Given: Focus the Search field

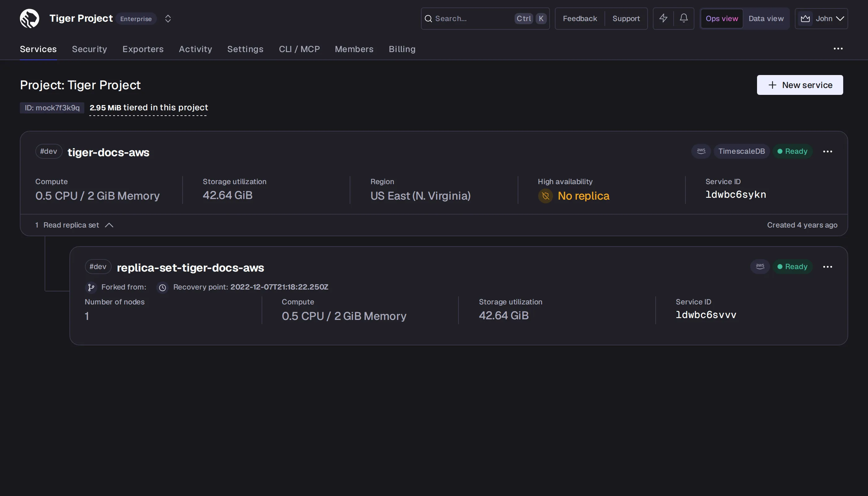Looking at the screenshot, I should pyautogui.click(x=485, y=18).
